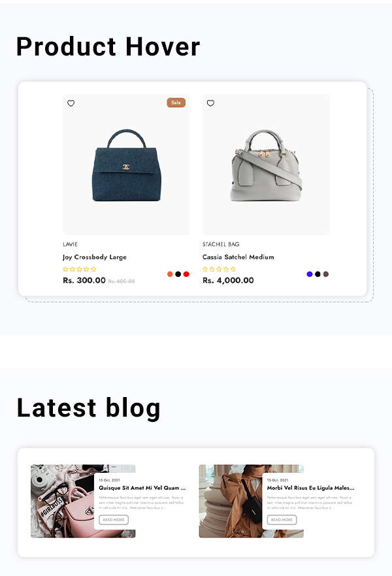
Task: Open Morbi Vel Risus blog title
Action: click(310, 488)
